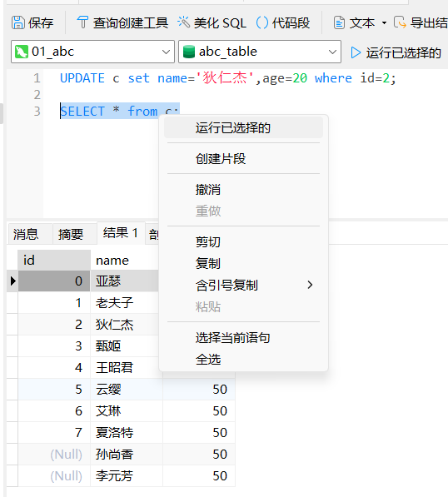Switch to the 消息 tab

pos(31,234)
